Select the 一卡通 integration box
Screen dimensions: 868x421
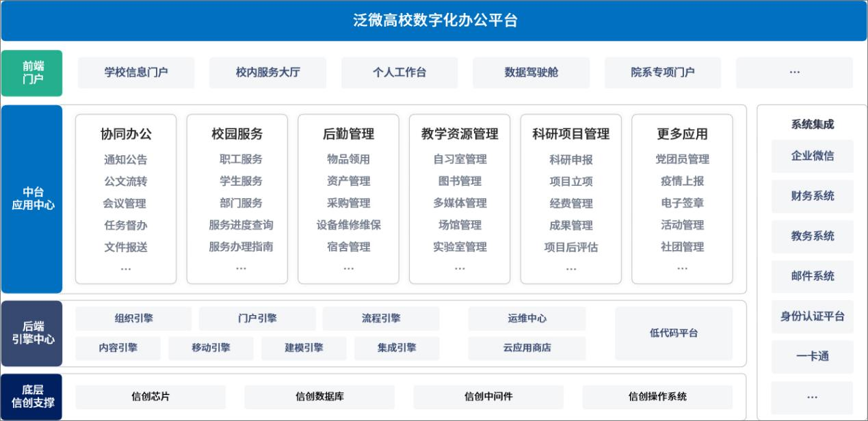click(813, 357)
